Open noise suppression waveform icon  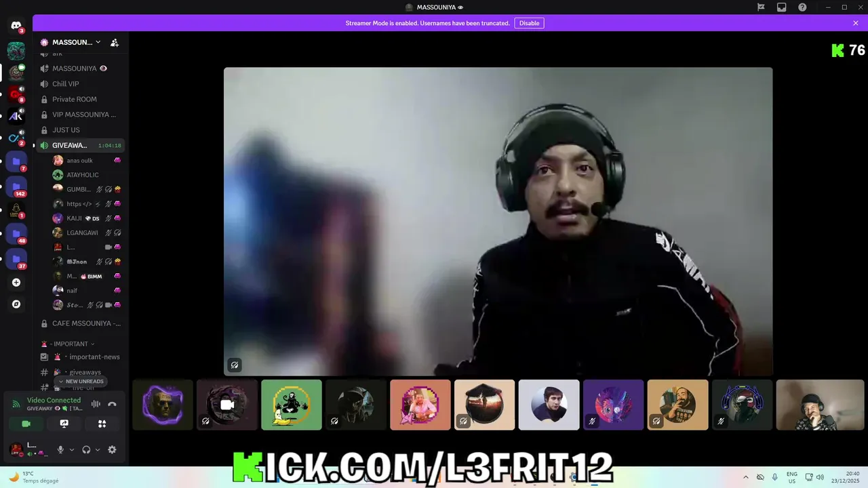96,404
